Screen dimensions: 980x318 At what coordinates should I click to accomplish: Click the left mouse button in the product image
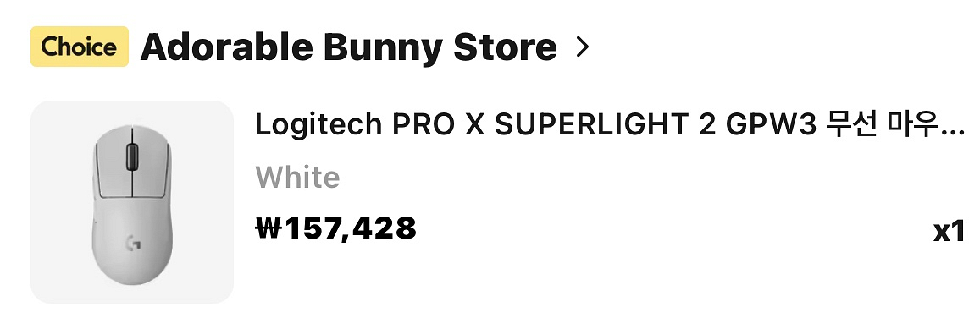[114, 157]
